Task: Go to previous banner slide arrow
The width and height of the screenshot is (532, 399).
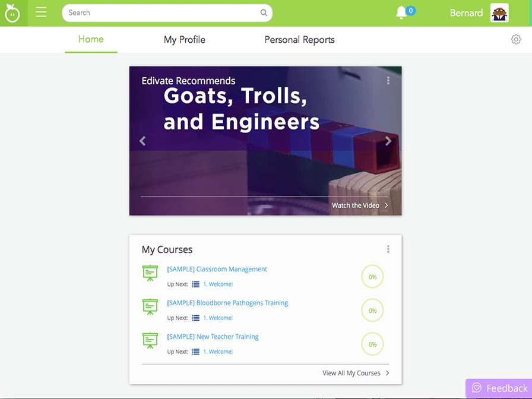Action: click(x=142, y=141)
